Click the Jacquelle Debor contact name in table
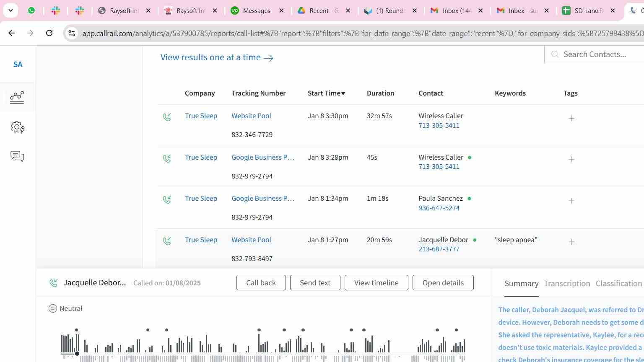This screenshot has height=362, width=644. tap(443, 240)
